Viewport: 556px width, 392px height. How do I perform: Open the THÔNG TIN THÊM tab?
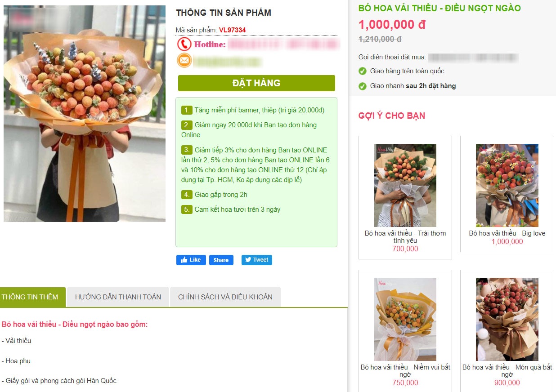33,297
